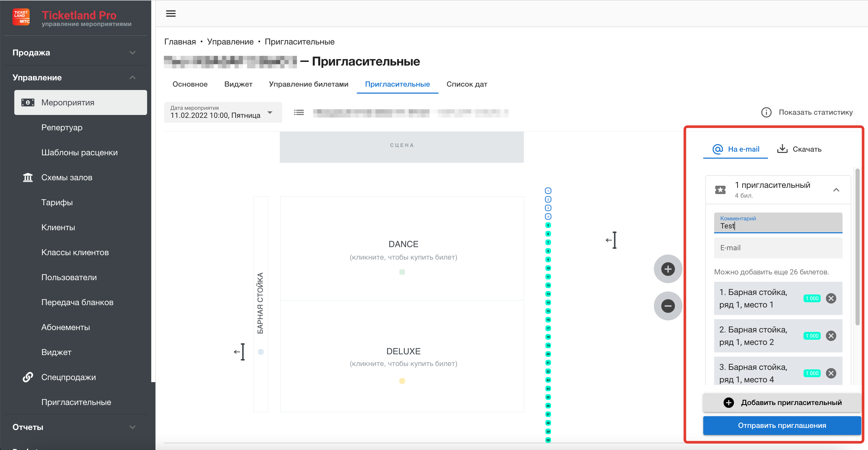Select the Пригласительные tab
This screenshot has height=450, width=868.
398,85
